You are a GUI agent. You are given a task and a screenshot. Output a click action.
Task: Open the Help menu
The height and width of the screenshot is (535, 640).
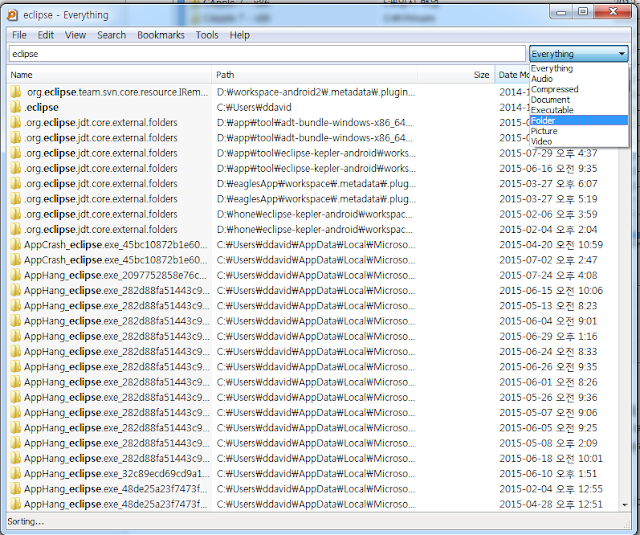(240, 35)
